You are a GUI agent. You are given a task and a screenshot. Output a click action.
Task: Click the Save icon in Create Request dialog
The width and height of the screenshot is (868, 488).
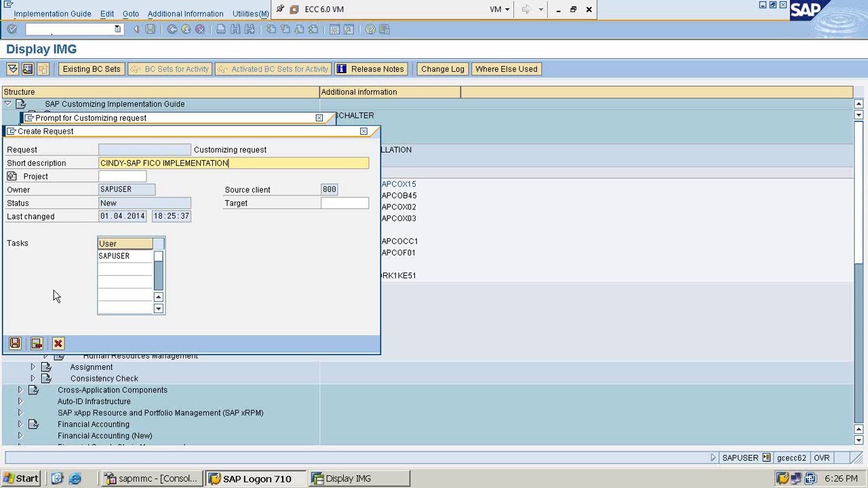[x=15, y=344]
